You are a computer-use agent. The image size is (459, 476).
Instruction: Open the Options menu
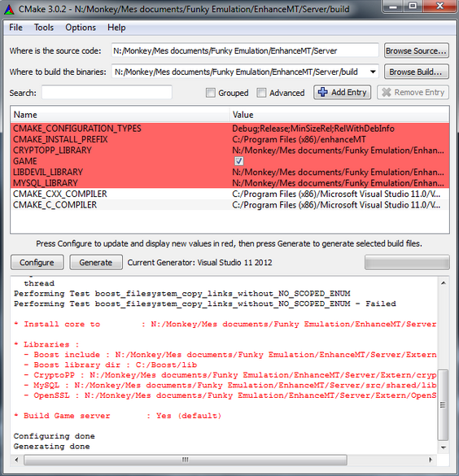tap(81, 28)
